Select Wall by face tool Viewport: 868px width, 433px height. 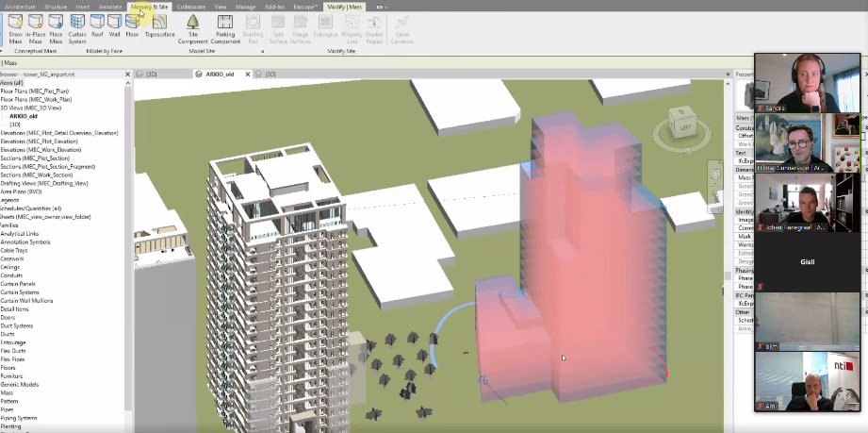point(115,26)
